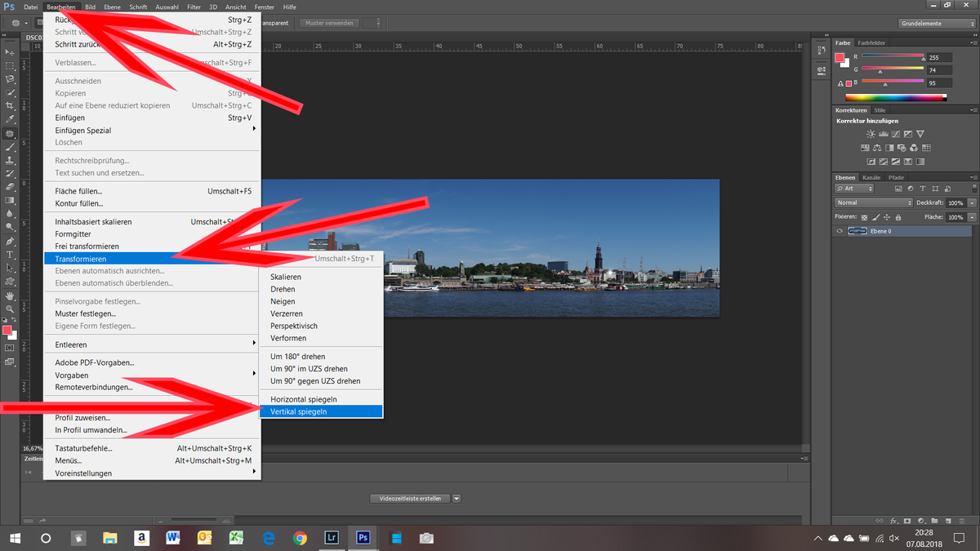Delete the layer using the trash icon
The height and width of the screenshot is (551, 980).
(962, 521)
